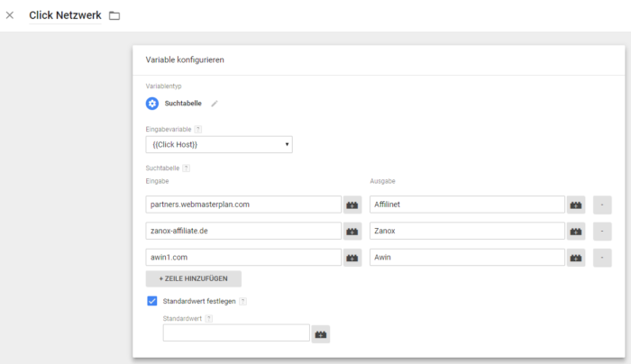Click the Click Netzwerk variable name
The width and height of the screenshot is (631, 364).
[65, 15]
